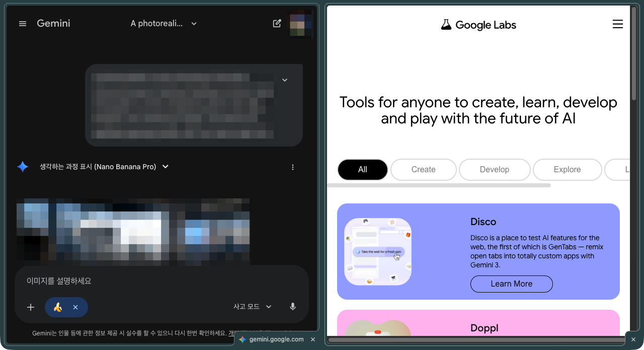
Task: Click the plus add-files button
Action: (31, 307)
